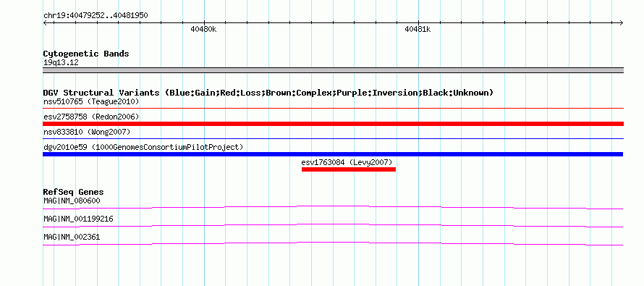Open the MAG|NM_001199216 gene label
Screen dimensions: 644x286
pyautogui.click(x=78, y=219)
